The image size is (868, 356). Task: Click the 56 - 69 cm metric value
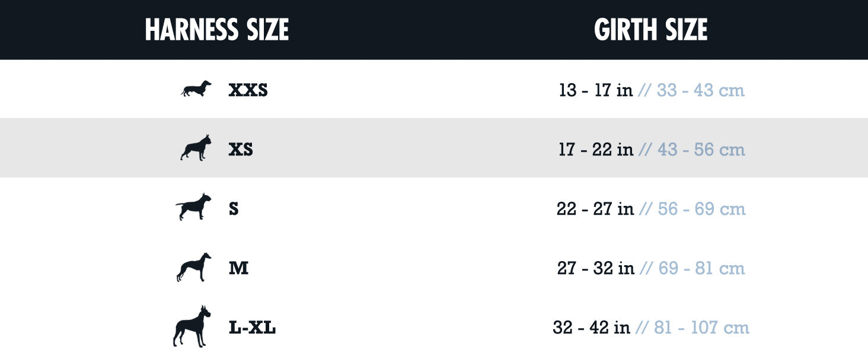[701, 209]
